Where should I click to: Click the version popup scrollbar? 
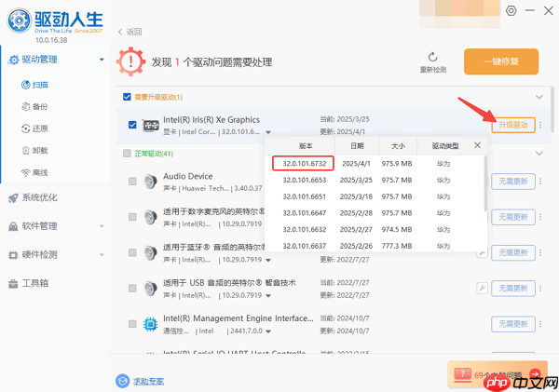(485, 183)
